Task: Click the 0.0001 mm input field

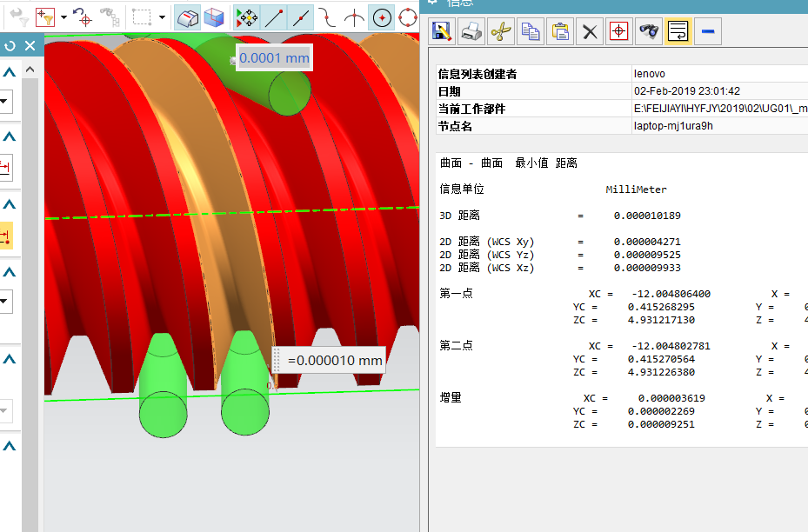Action: [274, 57]
